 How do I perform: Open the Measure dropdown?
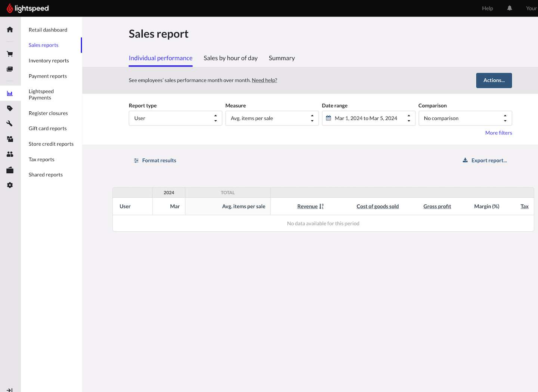tap(272, 118)
